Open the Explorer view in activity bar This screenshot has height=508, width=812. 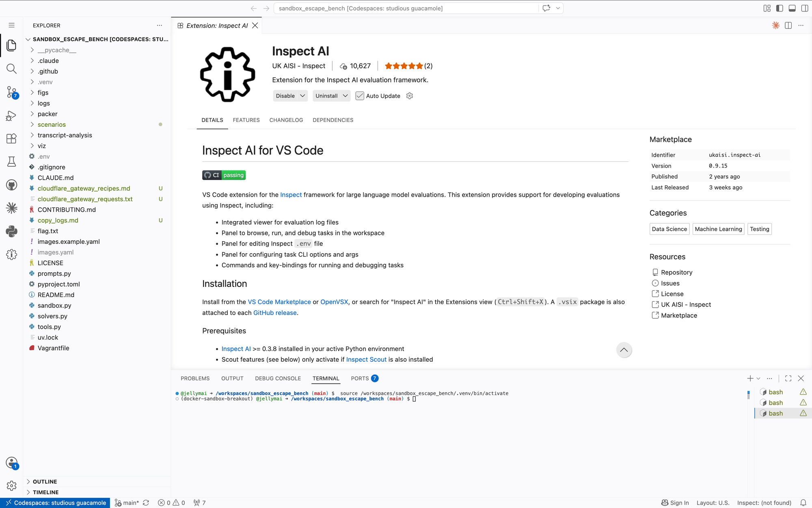pyautogui.click(x=11, y=46)
